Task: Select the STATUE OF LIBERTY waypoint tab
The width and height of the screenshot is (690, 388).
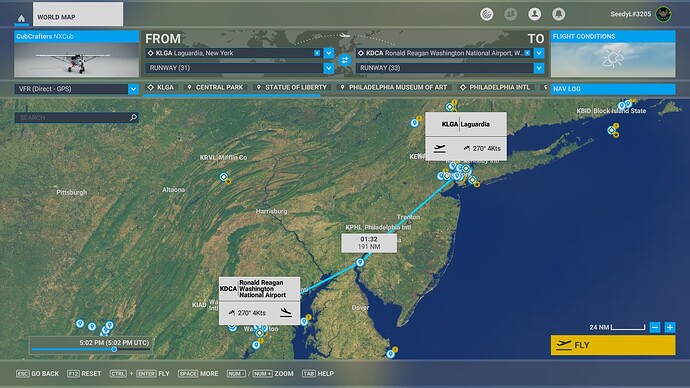Action: pos(292,87)
